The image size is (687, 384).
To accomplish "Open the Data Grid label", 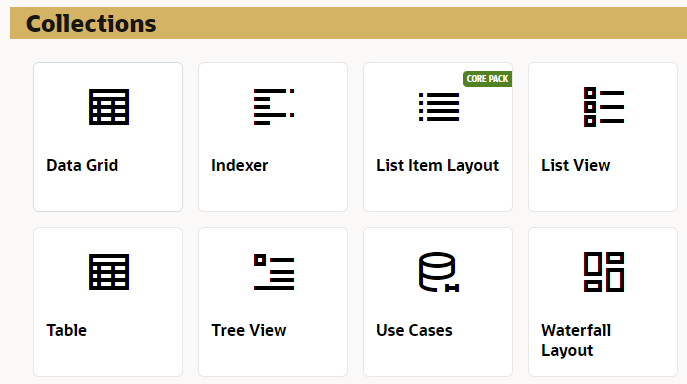I will pyautogui.click(x=82, y=165).
